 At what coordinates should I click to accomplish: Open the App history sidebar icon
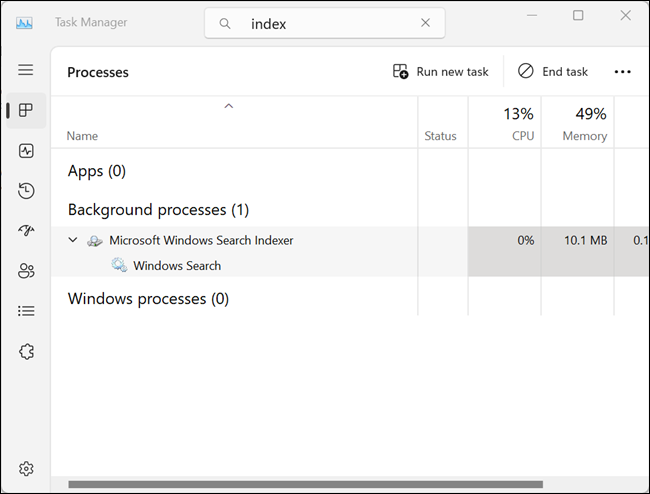(x=26, y=191)
